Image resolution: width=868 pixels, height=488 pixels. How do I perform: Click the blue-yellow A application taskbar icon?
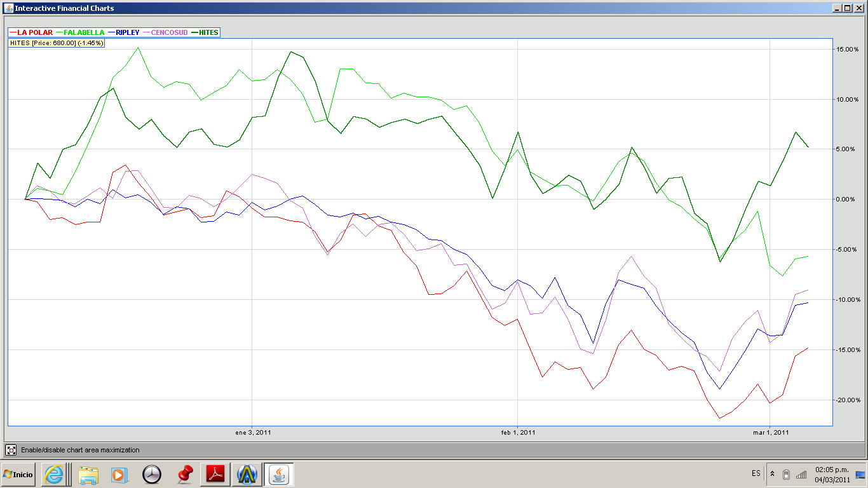(247, 474)
